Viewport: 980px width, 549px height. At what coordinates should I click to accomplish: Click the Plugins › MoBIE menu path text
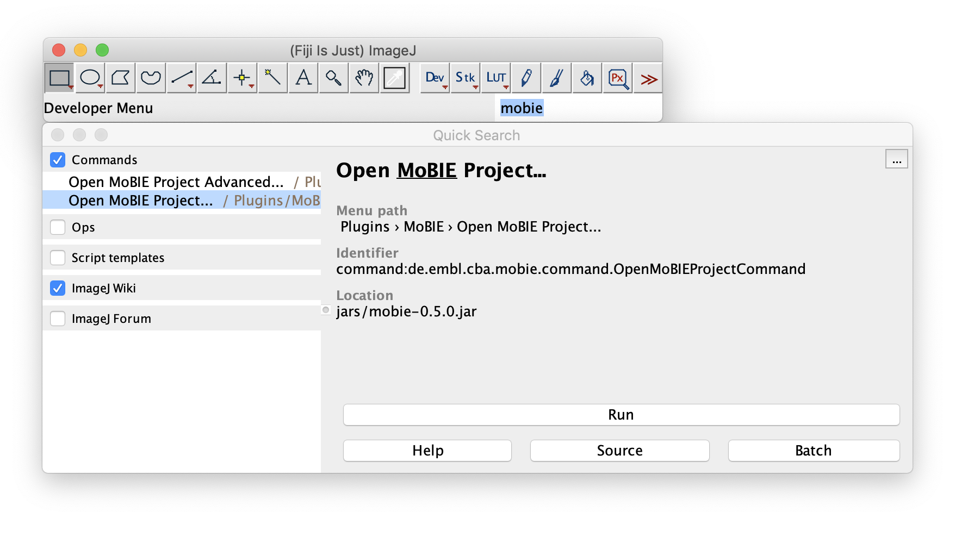pos(471,227)
